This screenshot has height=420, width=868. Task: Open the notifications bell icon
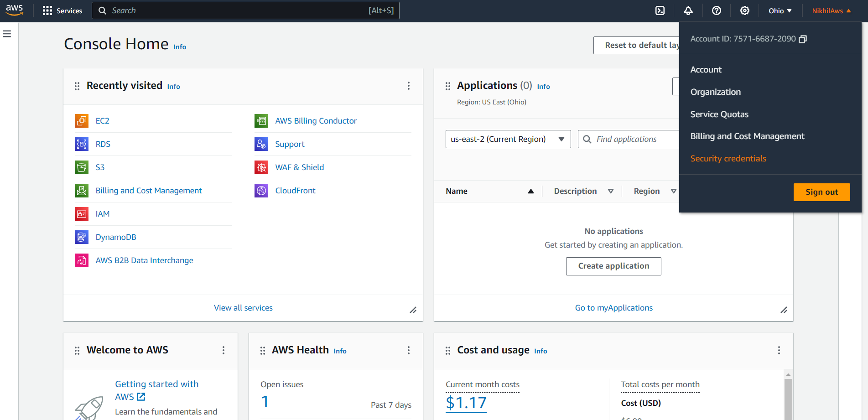[688, 10]
